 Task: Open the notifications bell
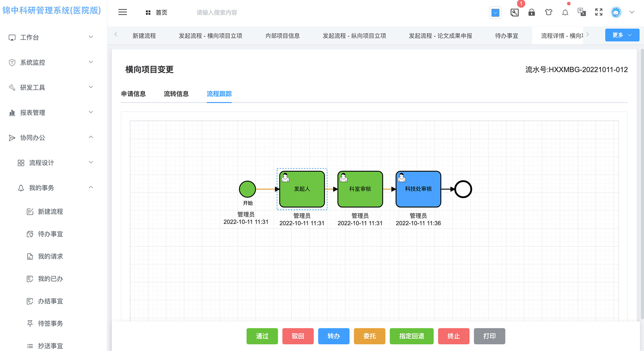coord(565,12)
